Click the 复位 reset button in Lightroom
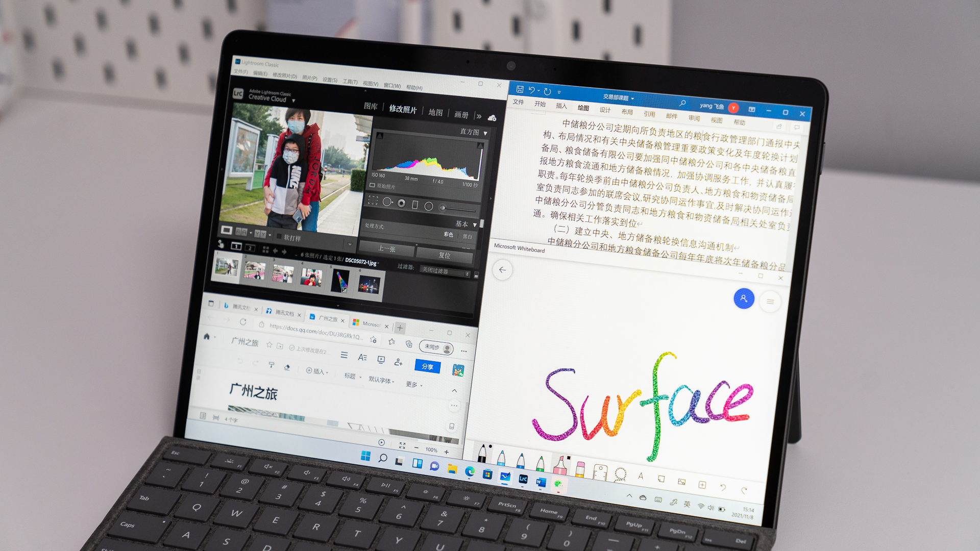The width and height of the screenshot is (980, 551). [x=445, y=255]
